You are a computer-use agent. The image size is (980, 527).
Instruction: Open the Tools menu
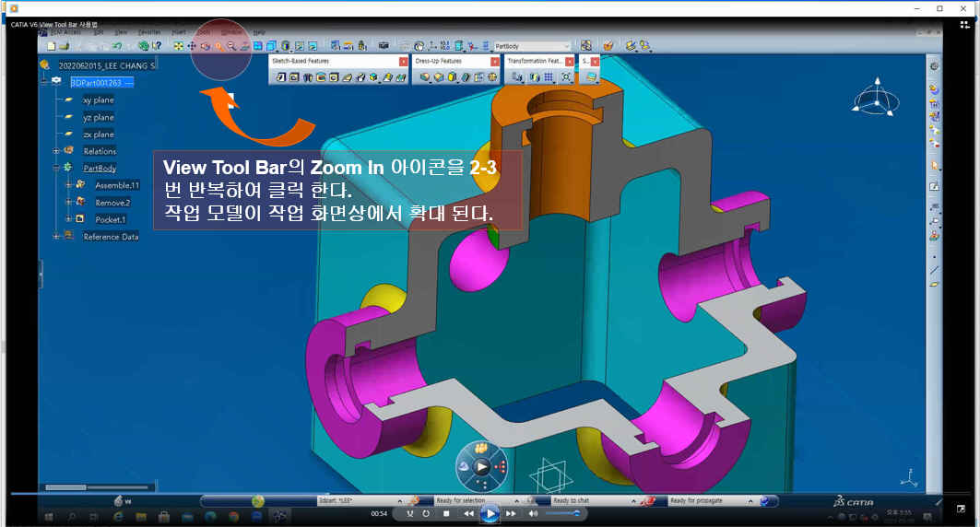click(x=204, y=32)
